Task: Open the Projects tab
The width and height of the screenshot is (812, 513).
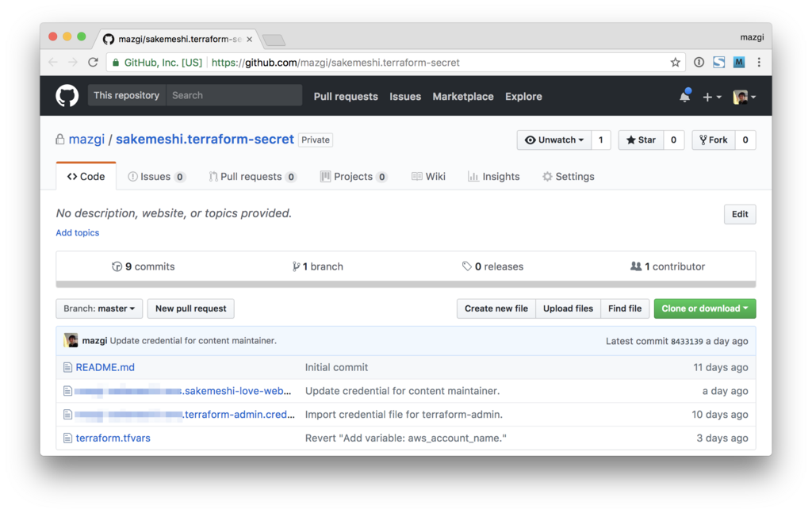Action: click(x=354, y=177)
